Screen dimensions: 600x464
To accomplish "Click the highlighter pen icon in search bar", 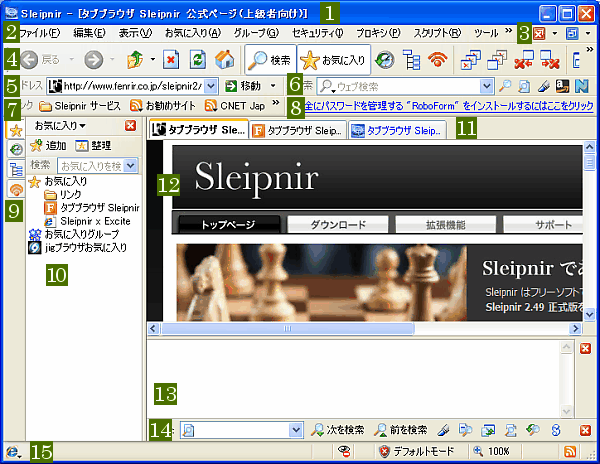I will coord(543,87).
